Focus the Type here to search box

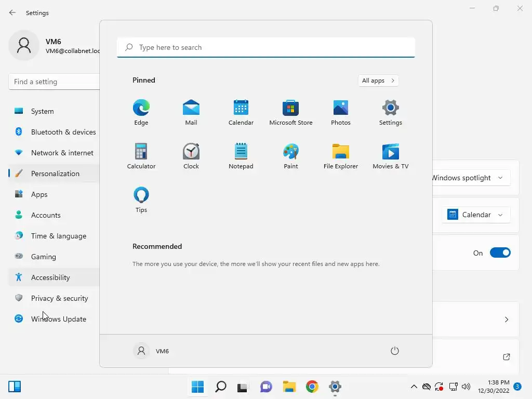point(266,47)
